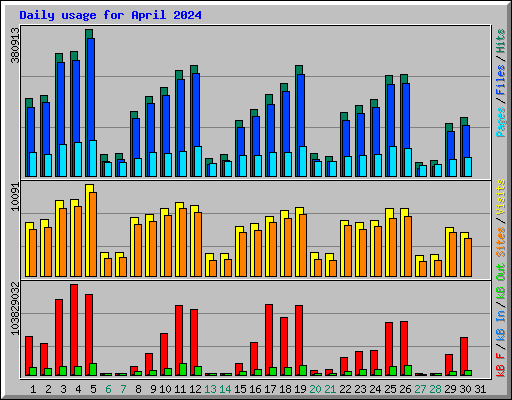512x400 pixels.
Task: Click day 3 on the x-axis
Action: (x=63, y=389)
